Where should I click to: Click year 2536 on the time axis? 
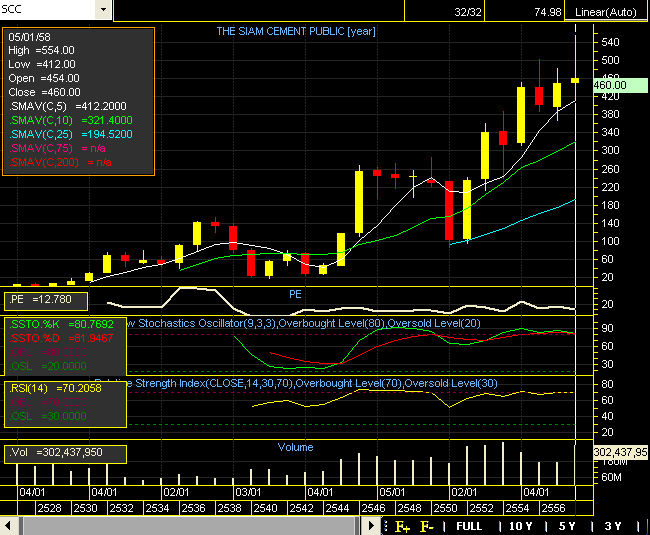194,508
